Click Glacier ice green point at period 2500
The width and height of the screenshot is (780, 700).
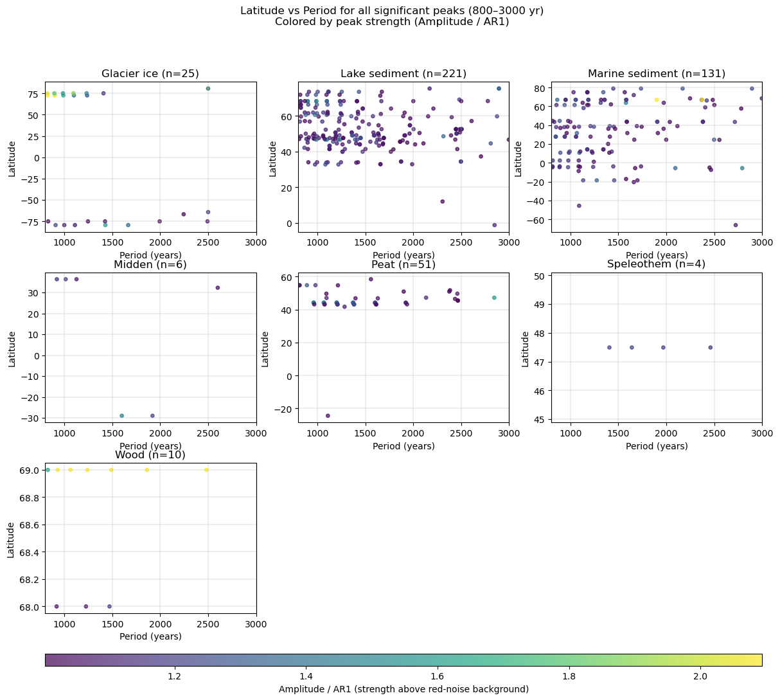[208, 89]
